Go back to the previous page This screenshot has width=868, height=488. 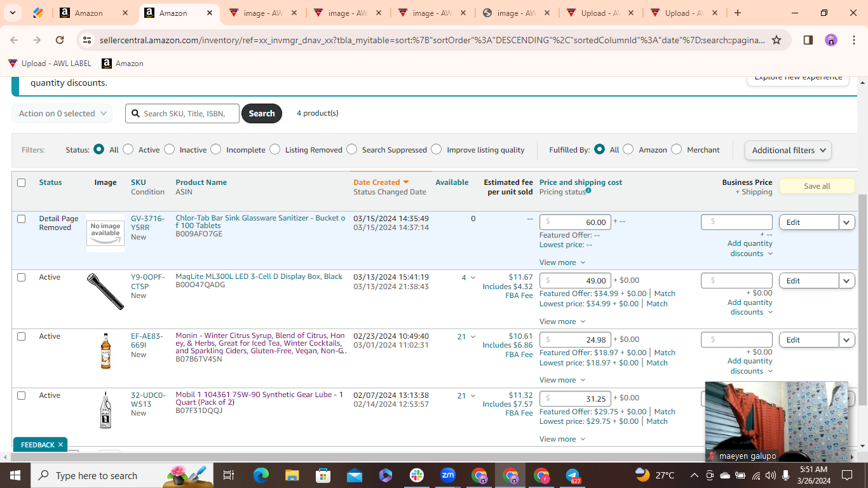15,40
